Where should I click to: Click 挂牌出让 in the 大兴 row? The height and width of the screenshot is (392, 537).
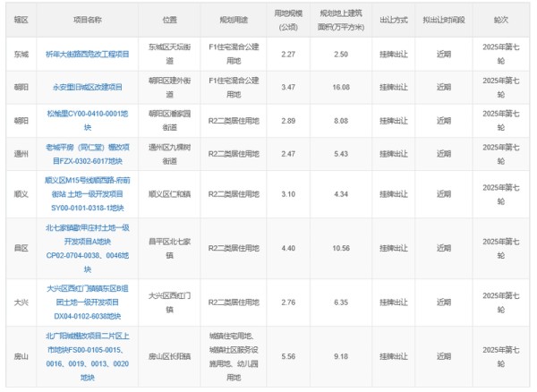coord(394,303)
